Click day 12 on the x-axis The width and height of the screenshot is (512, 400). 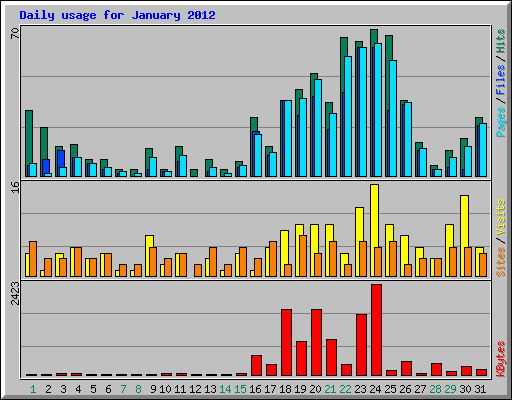pos(195,389)
